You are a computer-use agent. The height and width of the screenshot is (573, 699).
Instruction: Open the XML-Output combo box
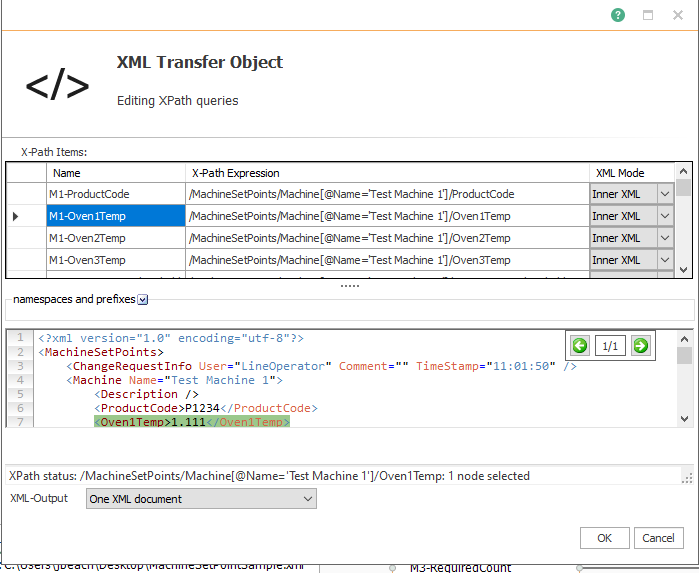[201, 498]
